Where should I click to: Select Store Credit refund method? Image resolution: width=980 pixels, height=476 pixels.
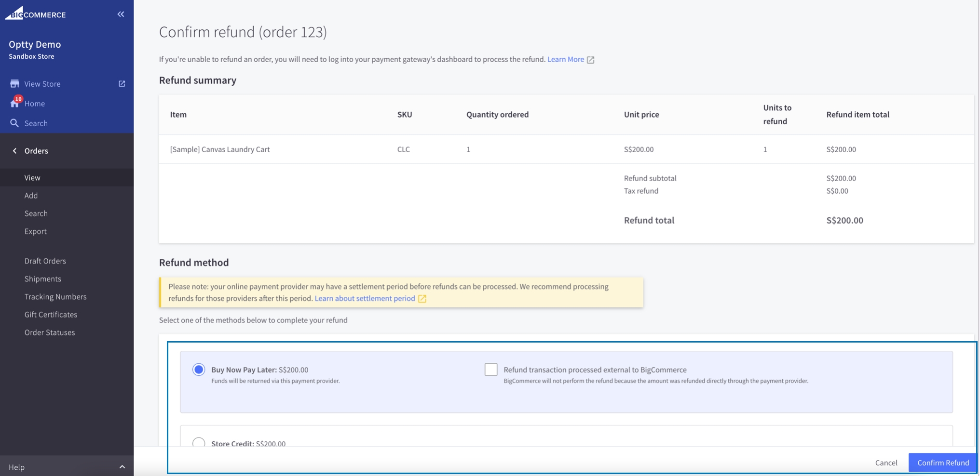click(199, 442)
